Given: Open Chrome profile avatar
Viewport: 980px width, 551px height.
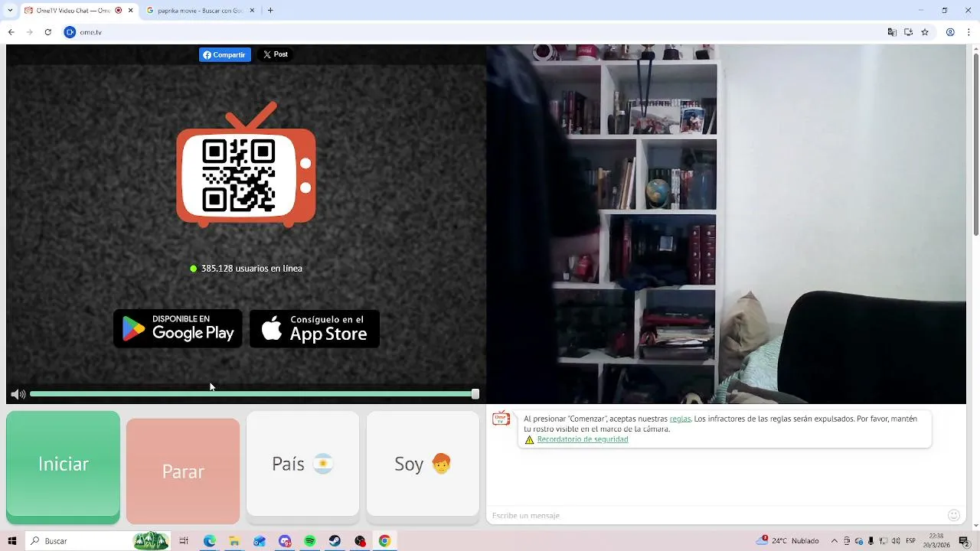Looking at the screenshot, I should coord(950,32).
